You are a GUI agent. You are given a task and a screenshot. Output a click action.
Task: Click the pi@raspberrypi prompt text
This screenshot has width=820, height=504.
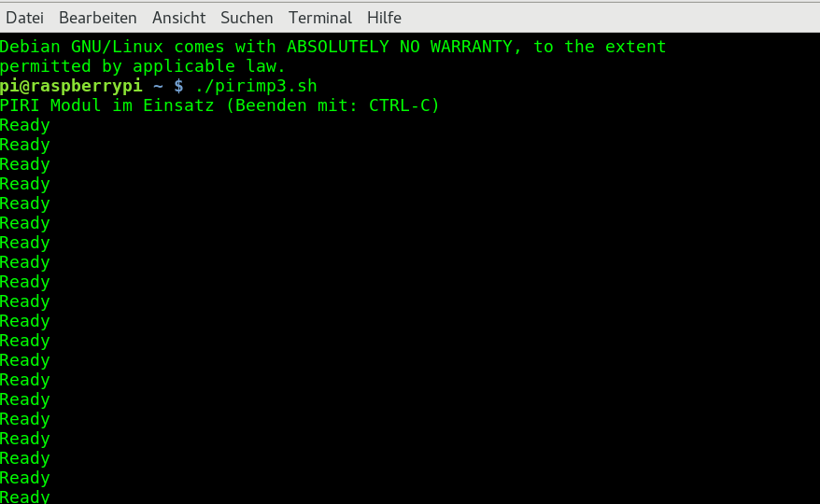tap(71, 86)
